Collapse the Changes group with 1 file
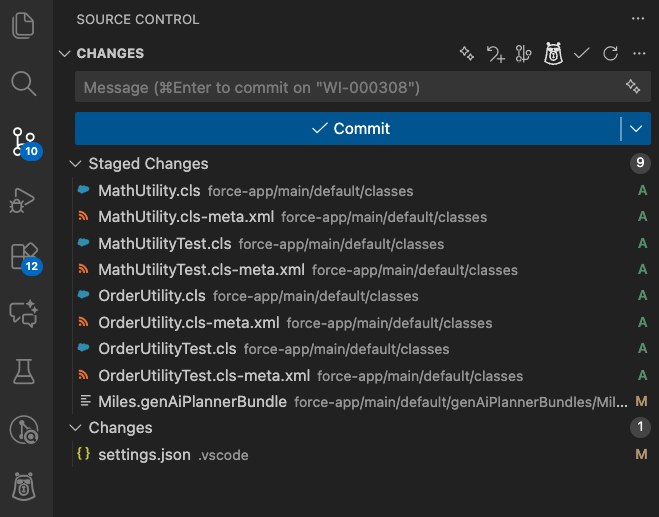Viewport: 659px width, 517px height. click(x=75, y=428)
